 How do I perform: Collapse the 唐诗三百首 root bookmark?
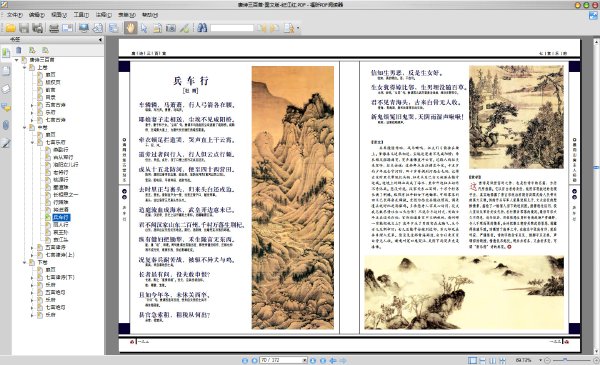click(x=16, y=60)
